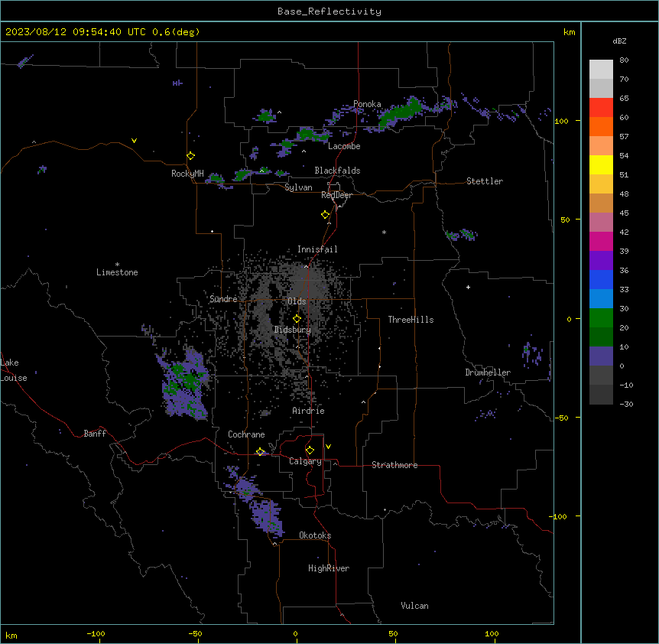This screenshot has width=659, height=644.
Task: Click the Lake Louise label
Action: pos(14,370)
